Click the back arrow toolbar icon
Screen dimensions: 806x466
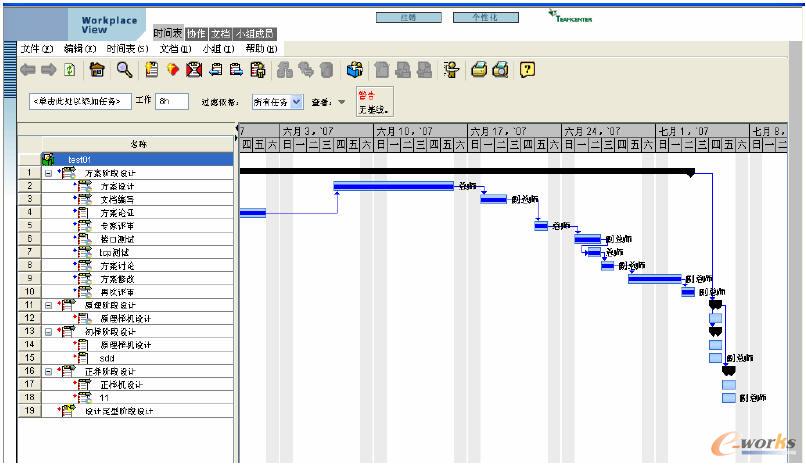point(28,70)
